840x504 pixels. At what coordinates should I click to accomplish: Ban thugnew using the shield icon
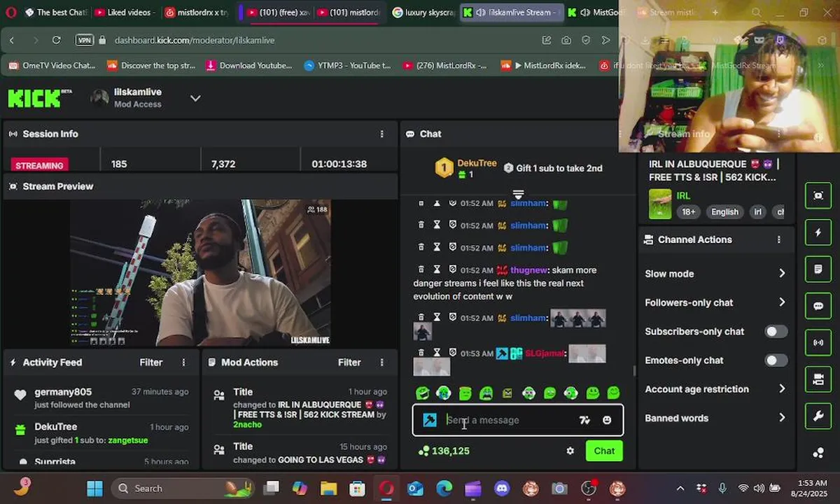click(453, 269)
